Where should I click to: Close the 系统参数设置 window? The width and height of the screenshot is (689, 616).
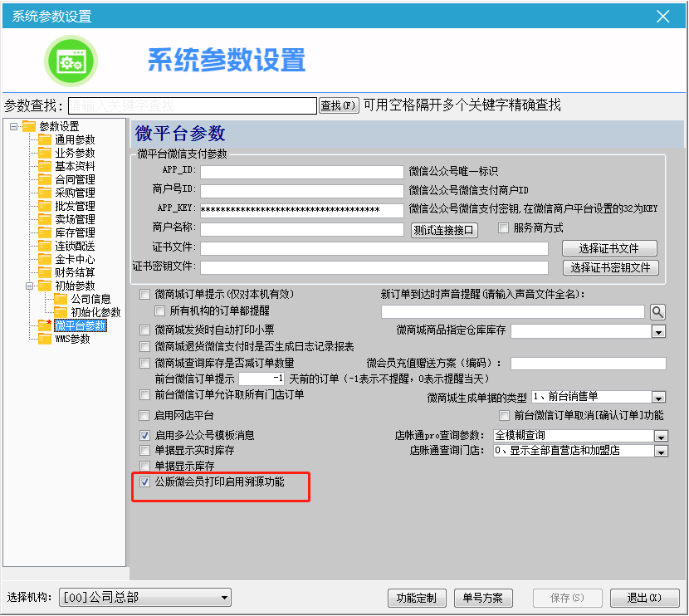pos(663,17)
